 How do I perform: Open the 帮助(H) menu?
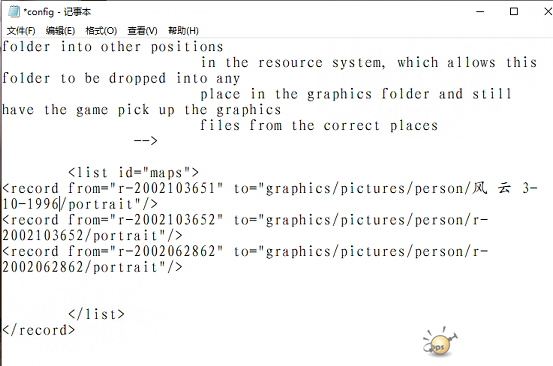click(183, 31)
